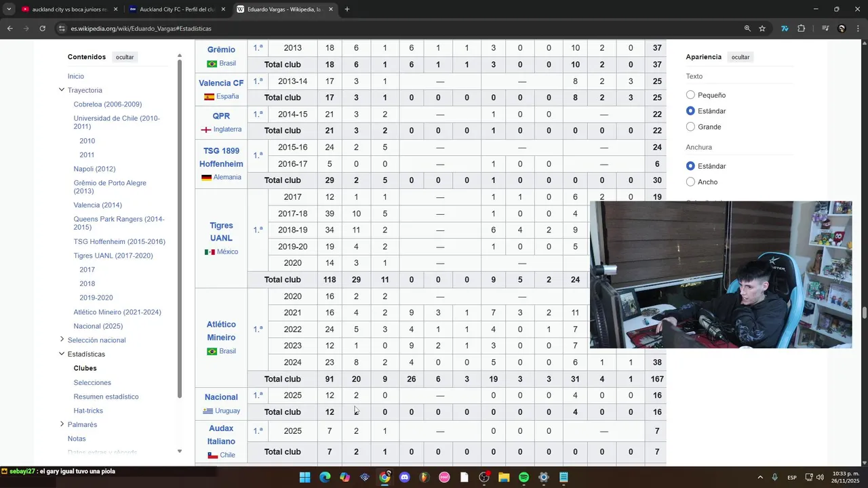The height and width of the screenshot is (488, 868).
Task: Expand the Palmarés section in contents
Action: pos(62,424)
